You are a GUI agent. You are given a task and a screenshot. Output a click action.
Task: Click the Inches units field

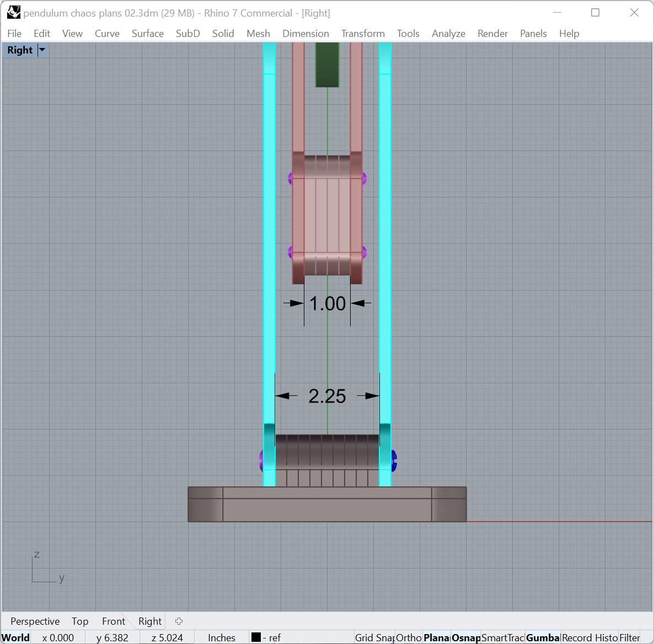pyautogui.click(x=222, y=637)
